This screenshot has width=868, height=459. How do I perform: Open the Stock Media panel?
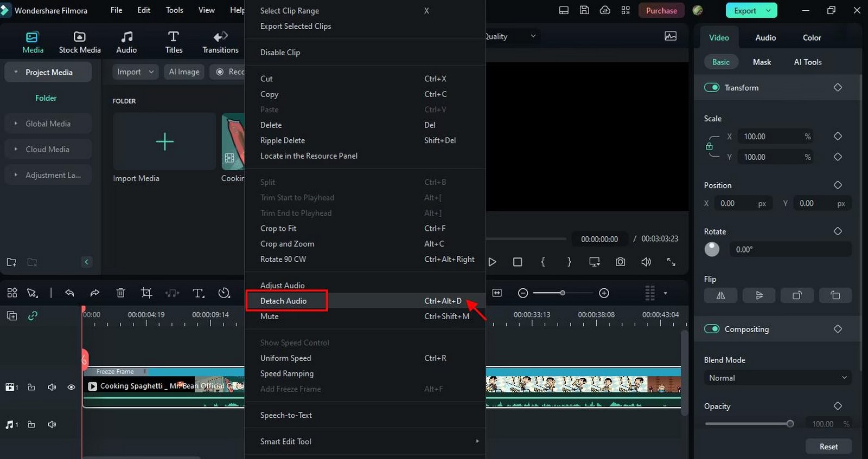point(80,42)
